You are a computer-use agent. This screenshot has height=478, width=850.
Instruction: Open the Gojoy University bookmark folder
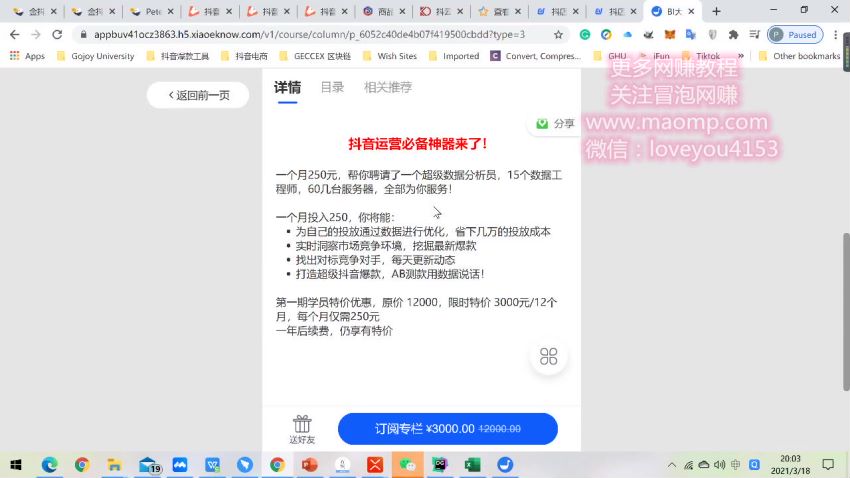[x=95, y=56]
